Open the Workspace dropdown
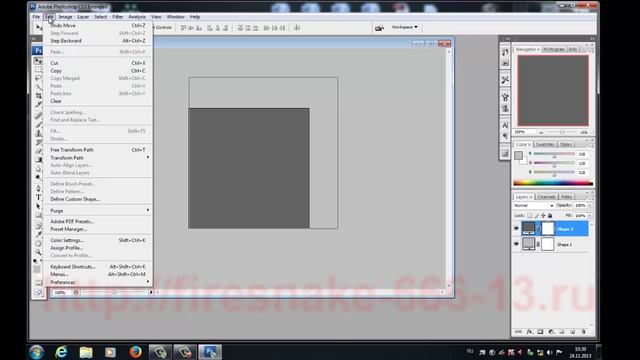 point(405,27)
